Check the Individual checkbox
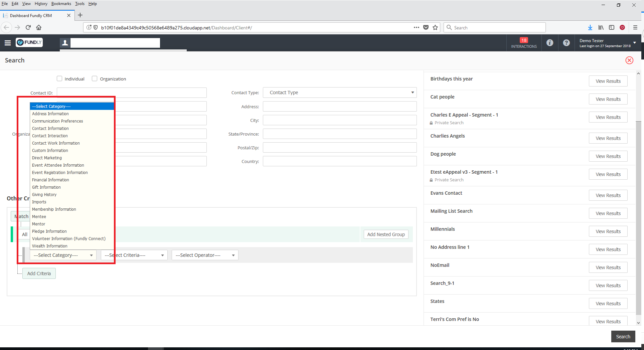This screenshot has width=644, height=350. [59, 79]
